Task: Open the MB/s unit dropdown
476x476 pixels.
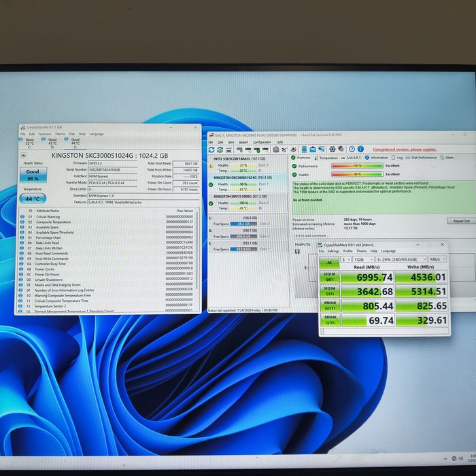Action: (x=437, y=259)
